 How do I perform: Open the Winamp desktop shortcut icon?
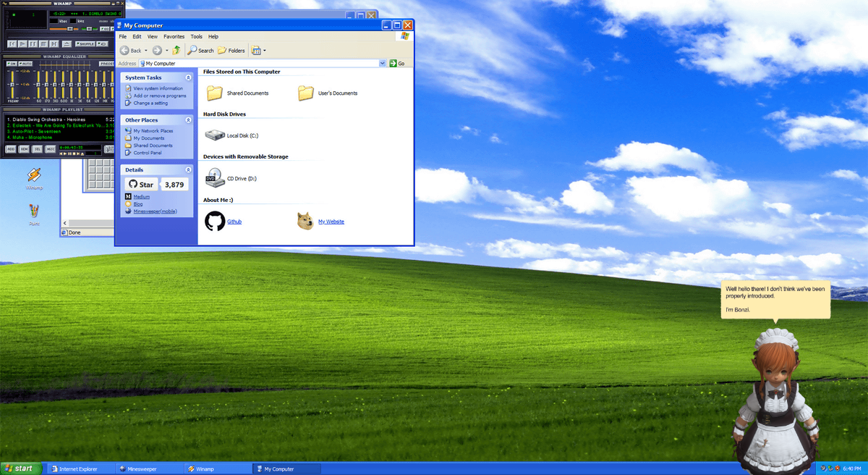34,175
